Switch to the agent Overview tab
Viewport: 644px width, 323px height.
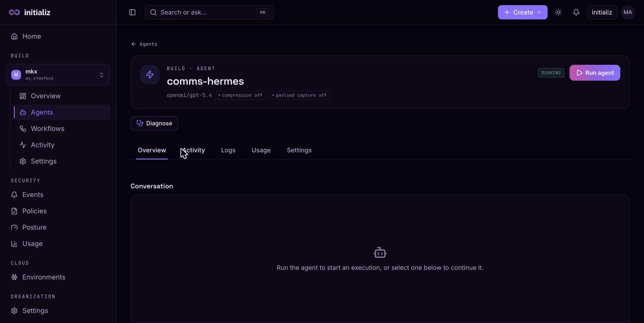pyautogui.click(x=152, y=150)
